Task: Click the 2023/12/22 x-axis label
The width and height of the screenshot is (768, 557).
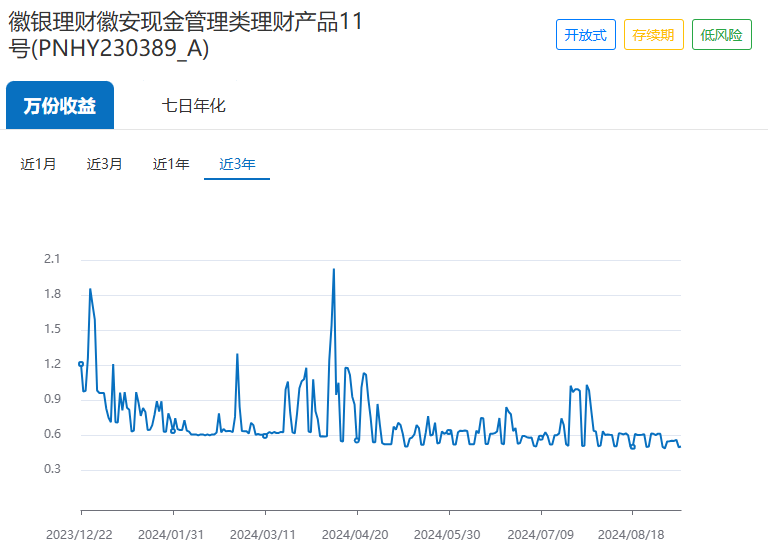Action: point(79,534)
